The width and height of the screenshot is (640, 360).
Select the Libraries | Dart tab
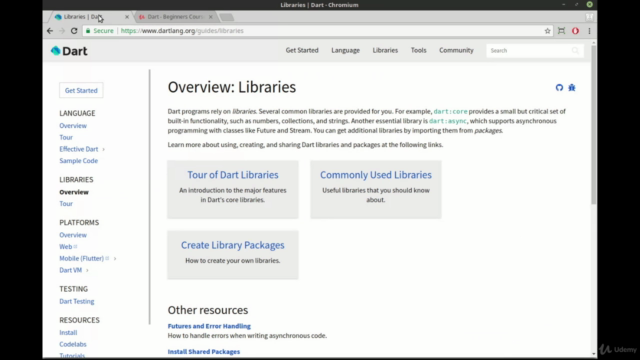tap(84, 17)
